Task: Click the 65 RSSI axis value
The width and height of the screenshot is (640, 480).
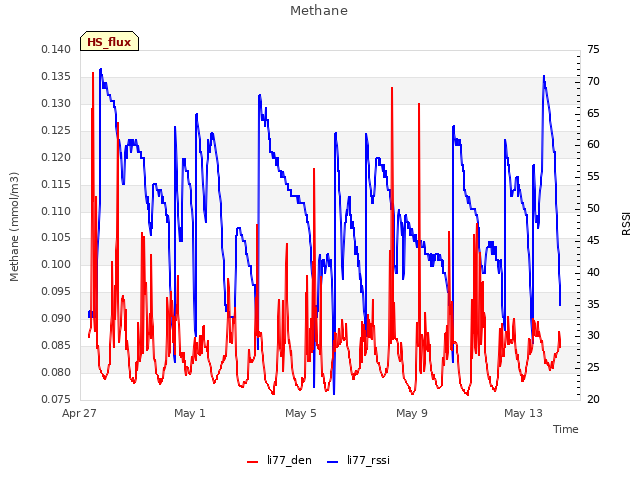Action: (x=593, y=113)
